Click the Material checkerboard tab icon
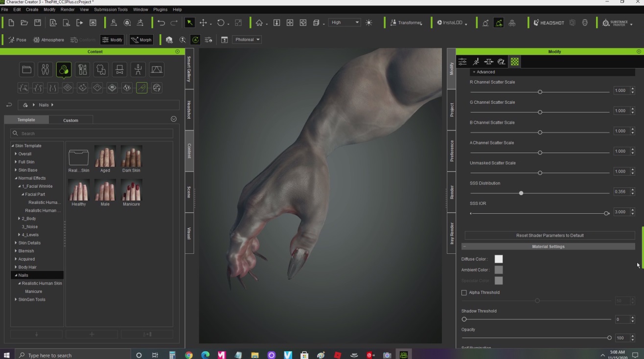Viewport: 644px width, 359px height. click(x=515, y=62)
